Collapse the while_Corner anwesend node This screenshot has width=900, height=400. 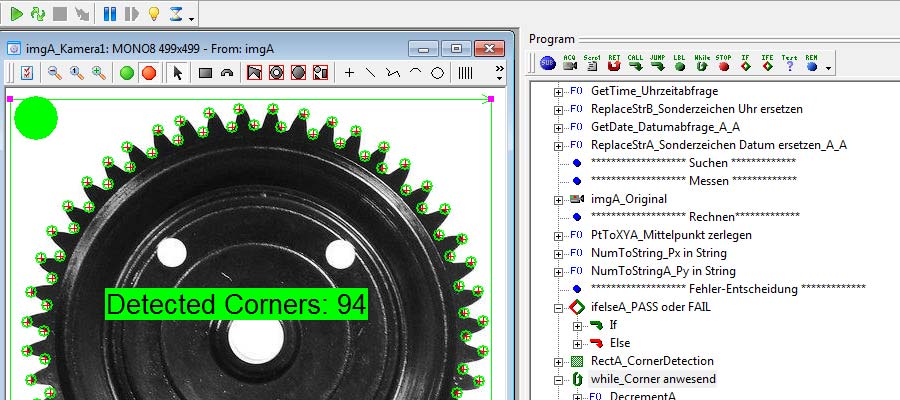point(558,380)
